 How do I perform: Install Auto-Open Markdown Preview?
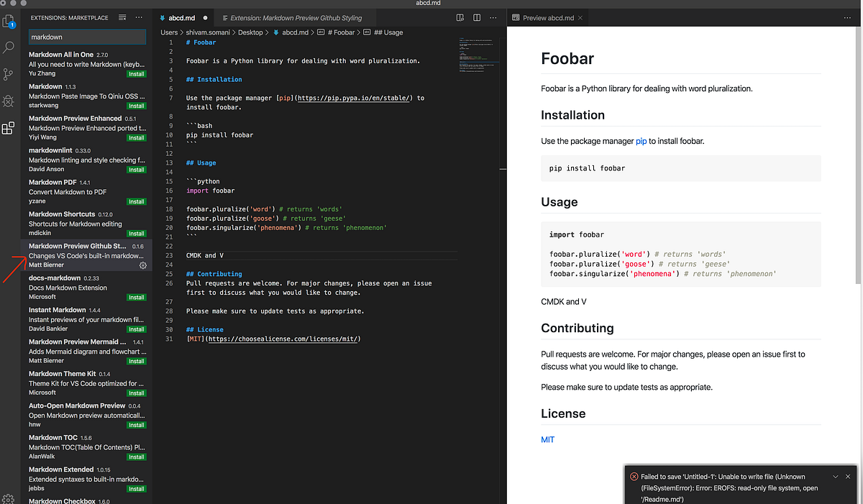[x=136, y=425]
